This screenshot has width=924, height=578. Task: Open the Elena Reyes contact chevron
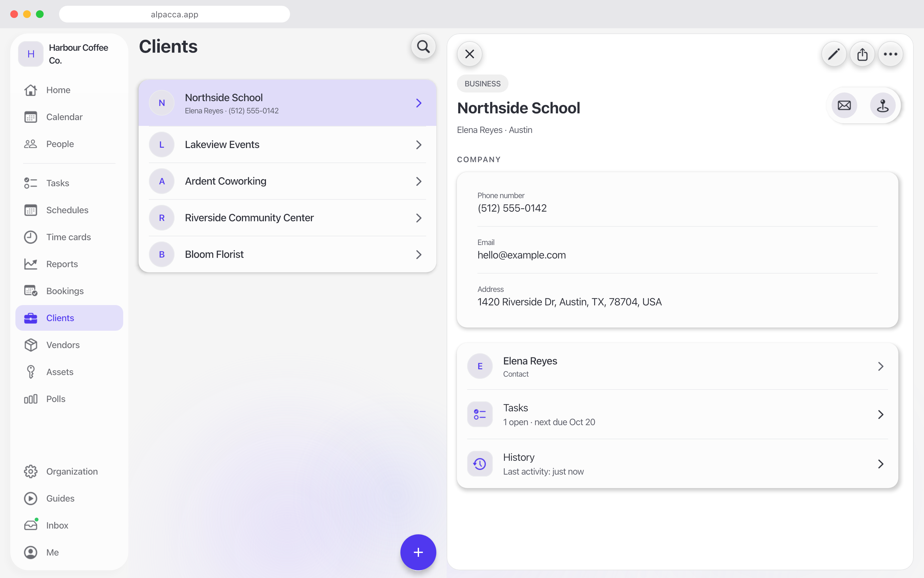(881, 366)
